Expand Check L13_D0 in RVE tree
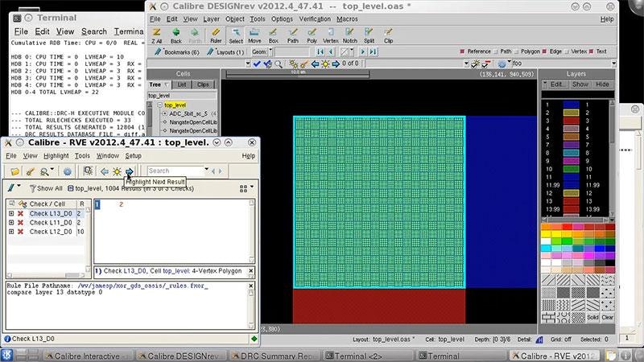This screenshot has width=644, height=362. click(11, 213)
